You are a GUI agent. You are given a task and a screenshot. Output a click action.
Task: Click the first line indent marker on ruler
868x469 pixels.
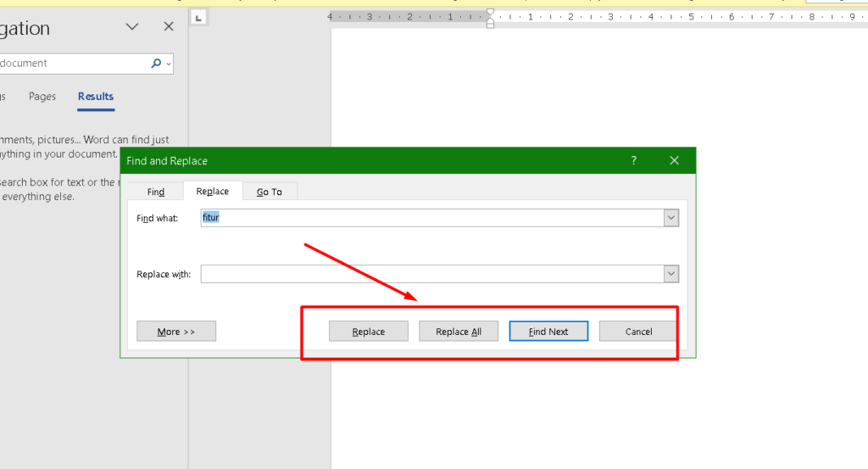(490, 12)
